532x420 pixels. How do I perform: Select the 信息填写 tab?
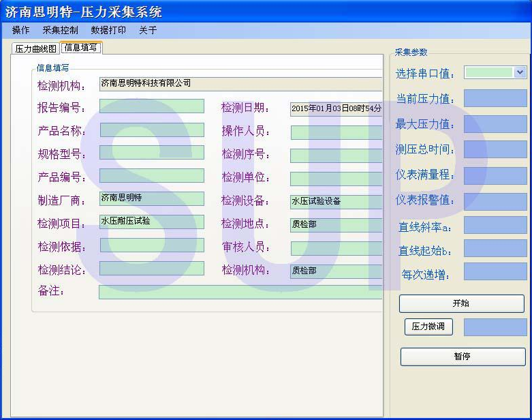click(x=81, y=48)
